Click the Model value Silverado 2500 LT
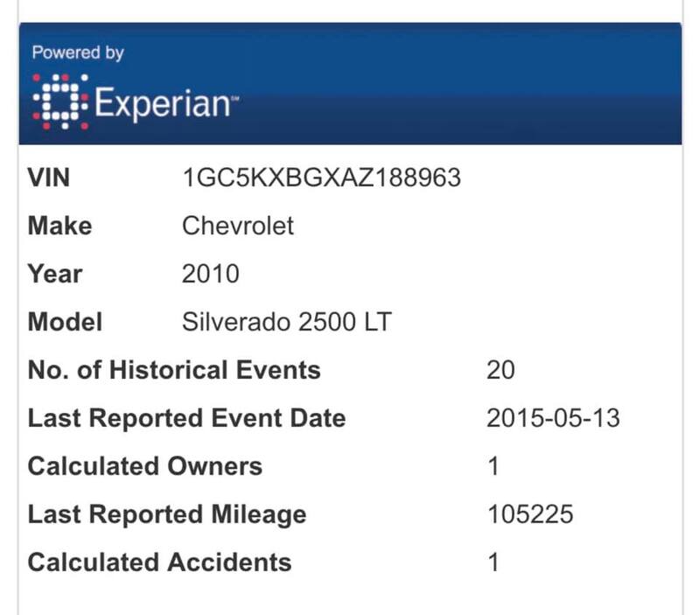Screen dimensions: 700x615 click(x=287, y=322)
